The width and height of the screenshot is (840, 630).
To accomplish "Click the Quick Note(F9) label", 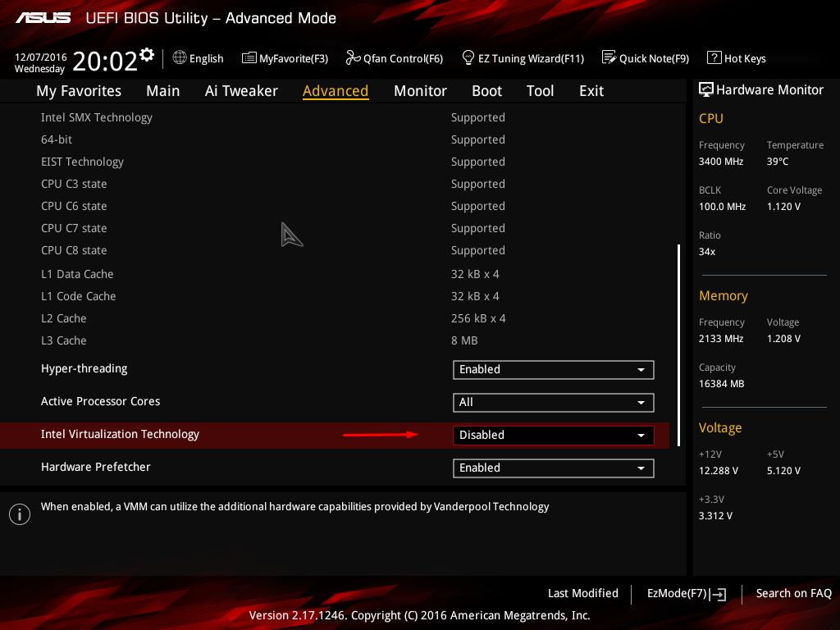I will (654, 58).
